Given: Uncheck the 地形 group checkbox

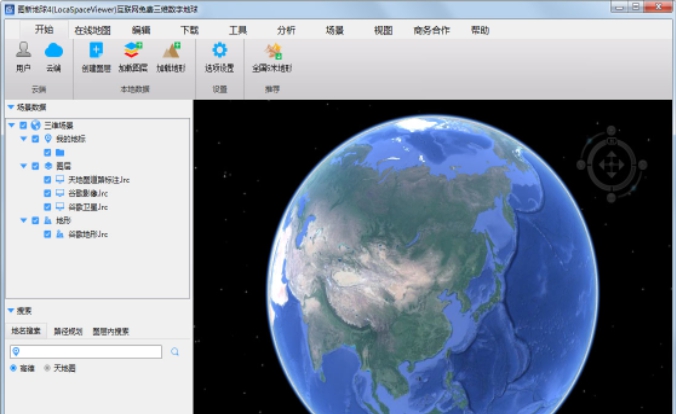Looking at the screenshot, I should 35,220.
